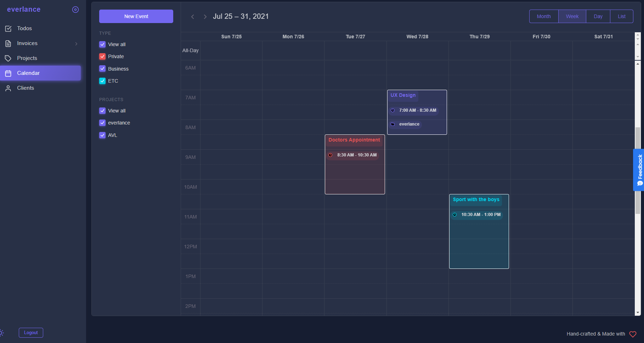The image size is (644, 343).
Task: Click the calendar vertical scrollbar thumb
Action: click(638, 170)
